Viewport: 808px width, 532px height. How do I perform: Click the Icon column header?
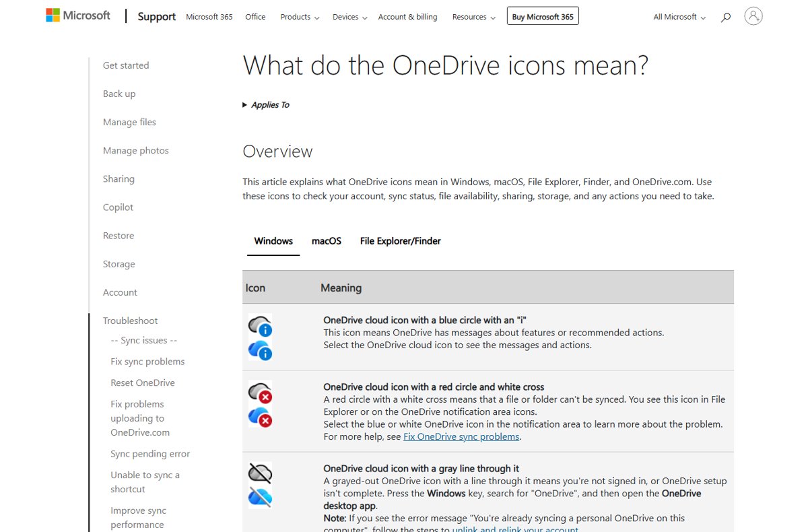(x=255, y=288)
